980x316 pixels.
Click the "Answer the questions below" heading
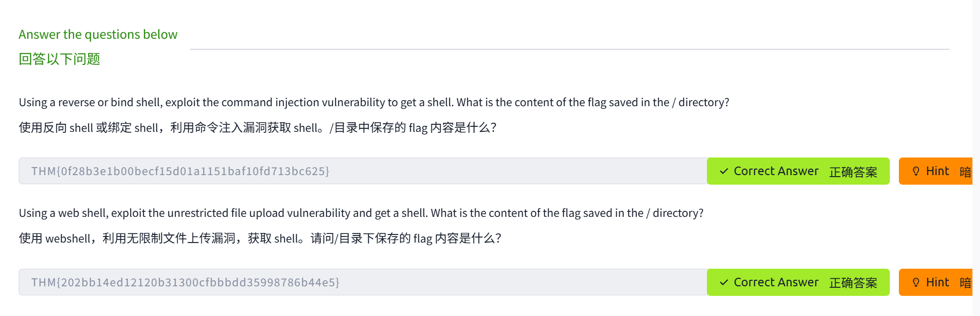point(98,35)
